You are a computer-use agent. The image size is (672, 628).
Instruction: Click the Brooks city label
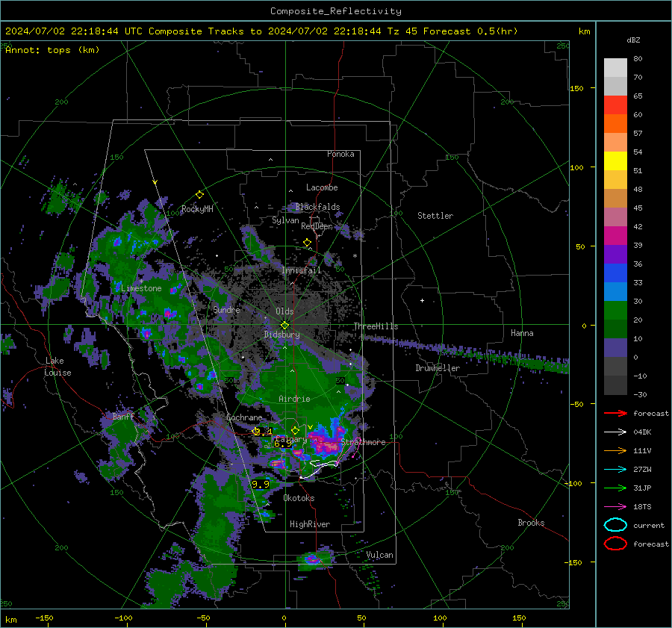(x=531, y=523)
